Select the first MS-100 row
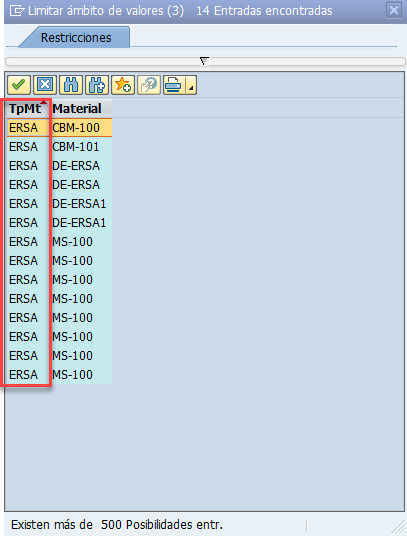Image resolution: width=407 pixels, height=536 pixels. (59, 242)
